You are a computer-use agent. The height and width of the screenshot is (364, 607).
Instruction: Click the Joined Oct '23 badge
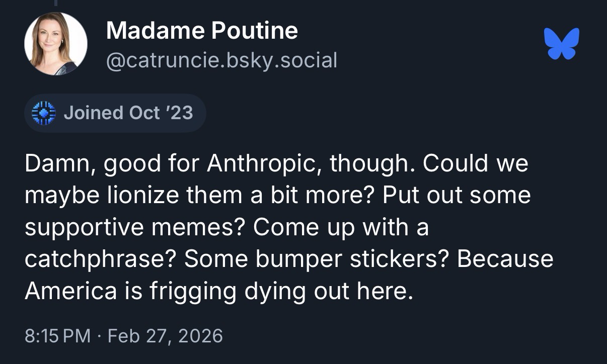tap(115, 113)
